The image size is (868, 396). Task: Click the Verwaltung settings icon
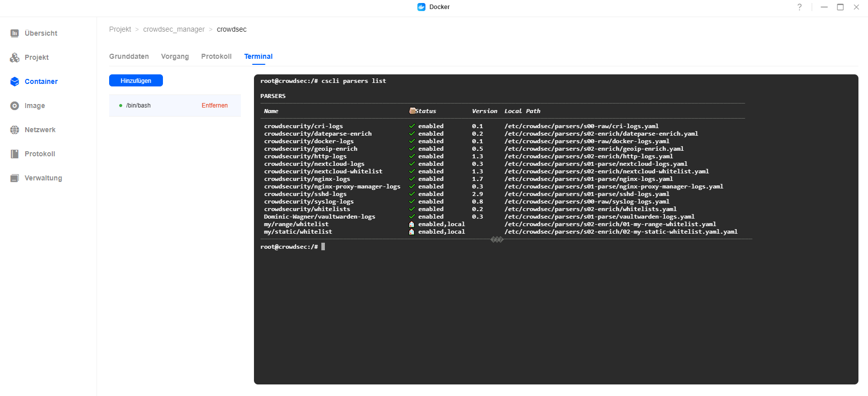[15, 178]
